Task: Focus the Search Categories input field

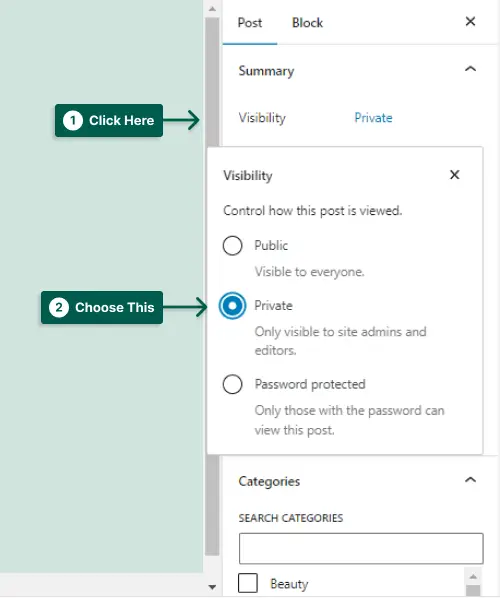Action: [361, 548]
